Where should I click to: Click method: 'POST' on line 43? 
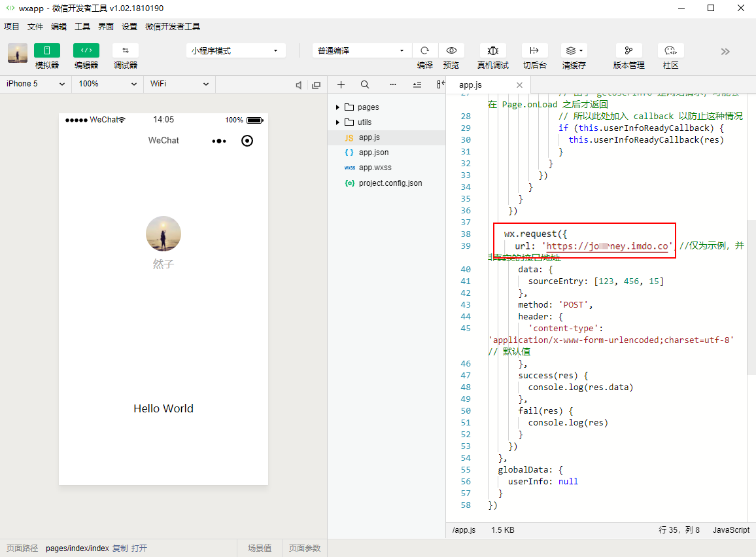point(555,305)
